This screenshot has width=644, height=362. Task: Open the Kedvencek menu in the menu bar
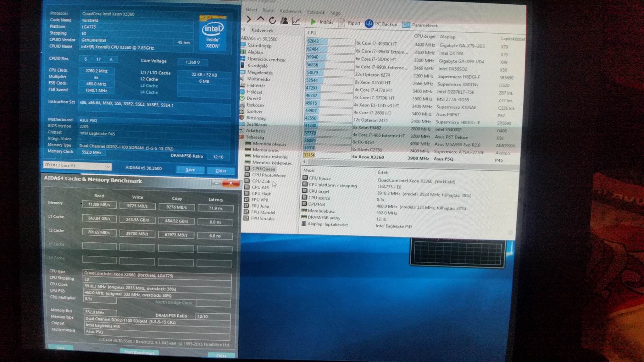point(291,11)
